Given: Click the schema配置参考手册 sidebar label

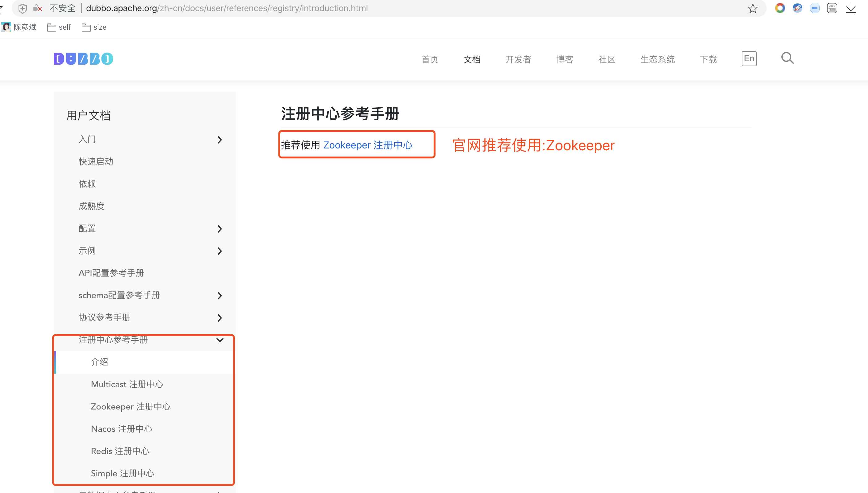Looking at the screenshot, I should 119,295.
